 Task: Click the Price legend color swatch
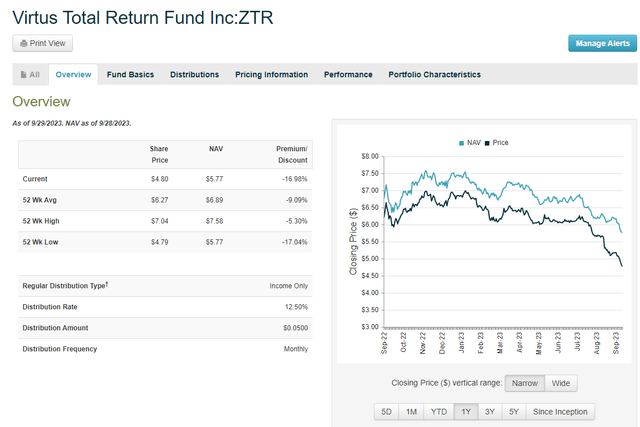point(487,143)
